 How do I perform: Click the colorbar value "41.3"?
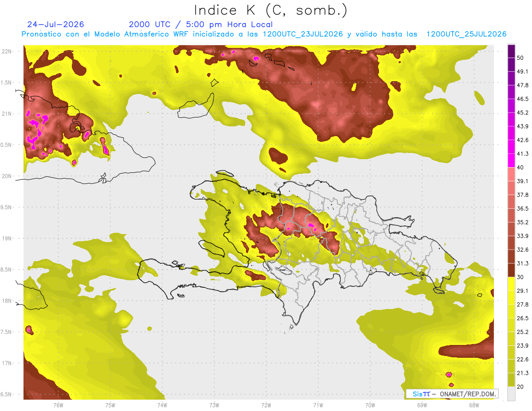pyautogui.click(x=523, y=154)
